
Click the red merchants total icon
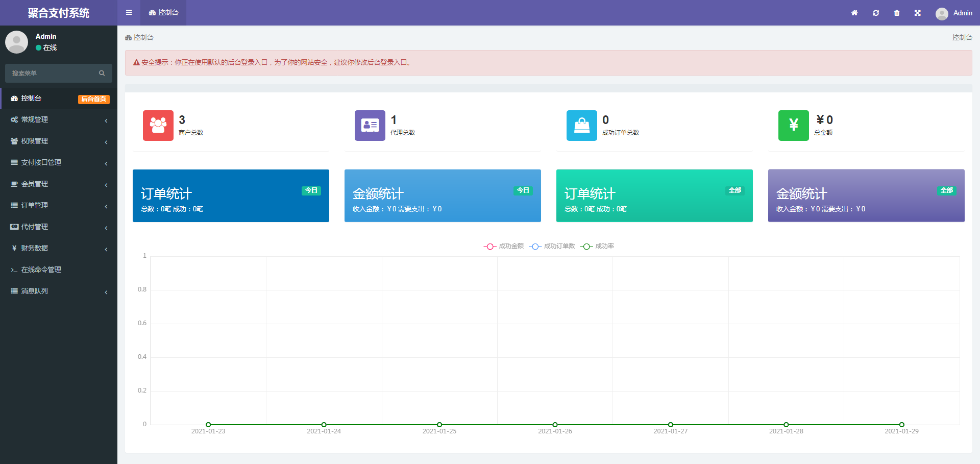click(158, 126)
